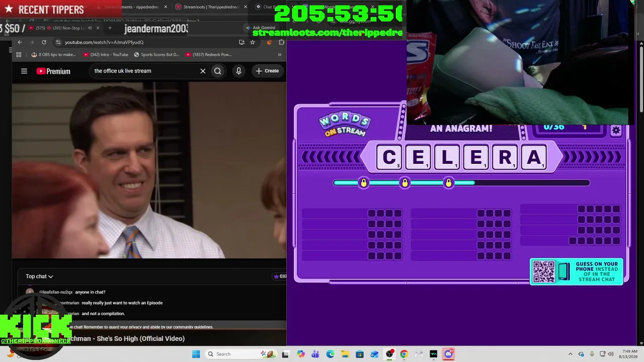
Task: Click the 'Guess on your phone' banner text
Action: pos(597,271)
